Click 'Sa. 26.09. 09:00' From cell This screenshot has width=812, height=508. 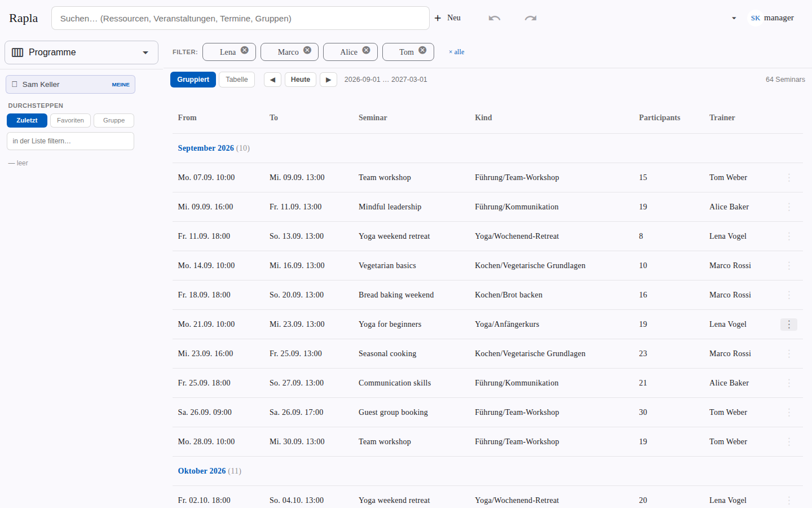pyautogui.click(x=205, y=412)
